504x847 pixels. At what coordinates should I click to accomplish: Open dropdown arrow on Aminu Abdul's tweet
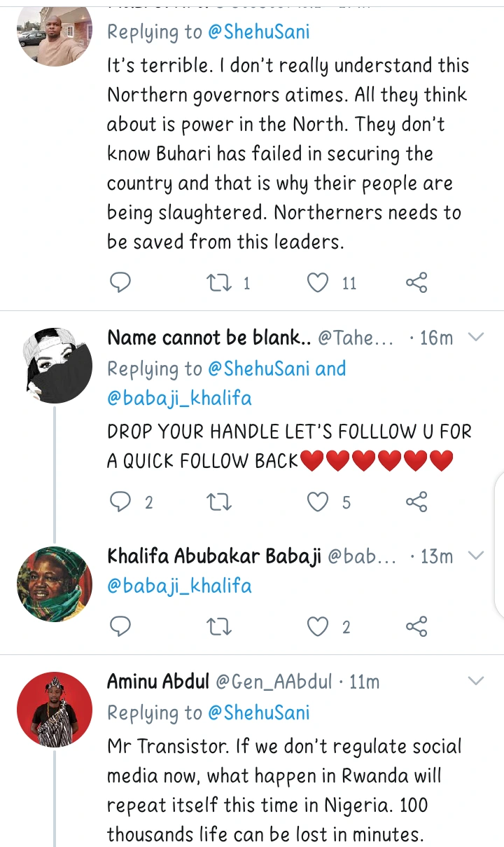coord(476,681)
